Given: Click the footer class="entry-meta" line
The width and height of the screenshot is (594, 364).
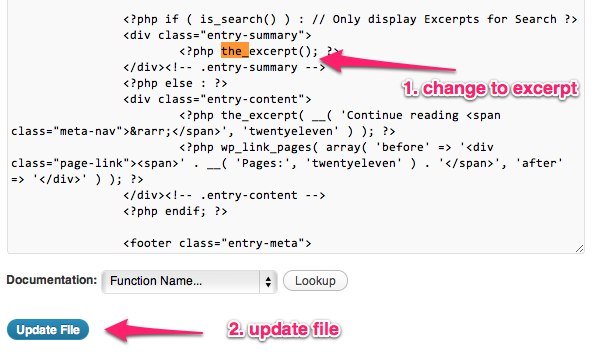Looking at the screenshot, I should tap(217, 243).
